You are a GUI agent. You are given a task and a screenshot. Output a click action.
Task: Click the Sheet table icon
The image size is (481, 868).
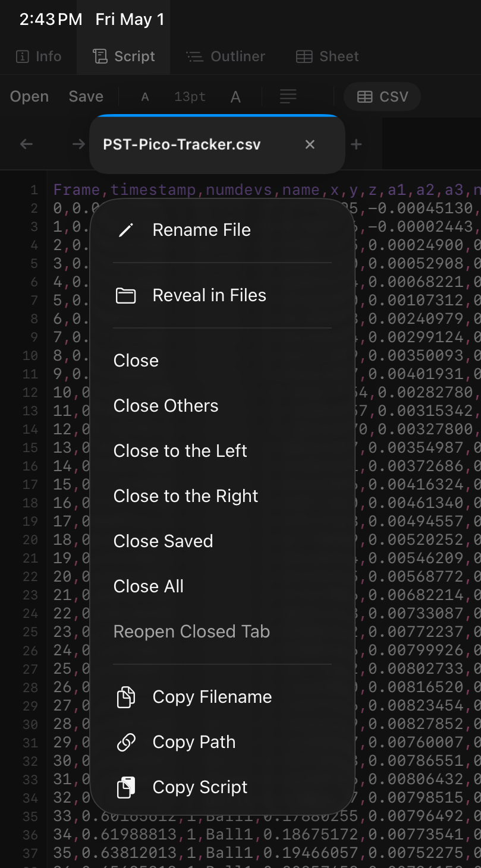[x=304, y=56]
